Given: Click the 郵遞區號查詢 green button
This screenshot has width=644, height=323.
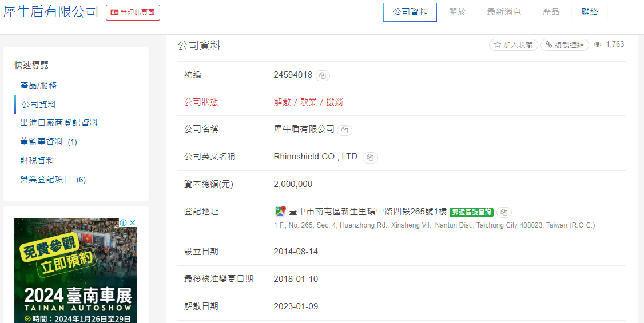Looking at the screenshot, I should [x=471, y=212].
